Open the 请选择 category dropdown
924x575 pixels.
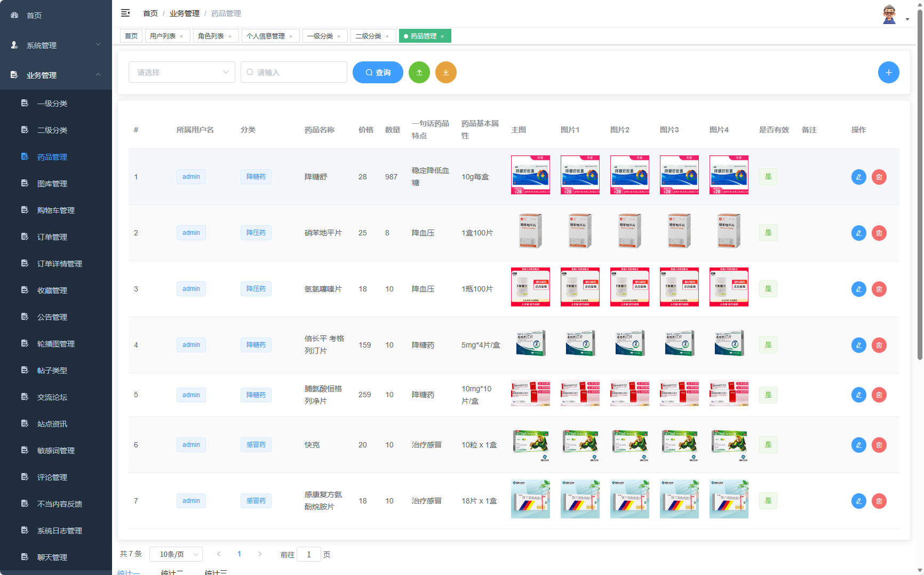[181, 73]
